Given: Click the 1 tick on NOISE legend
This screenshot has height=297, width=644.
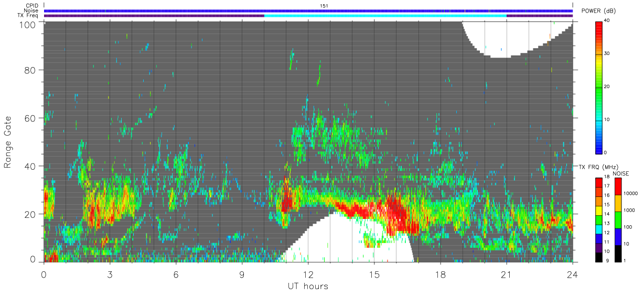Looking at the screenshot, I should point(625,261).
